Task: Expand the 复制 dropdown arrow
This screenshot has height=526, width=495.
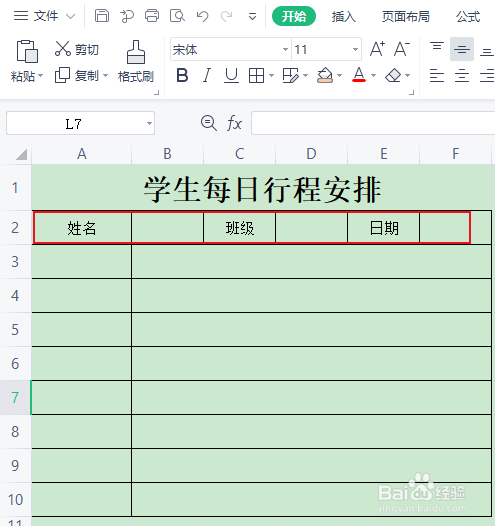Action: coord(105,75)
